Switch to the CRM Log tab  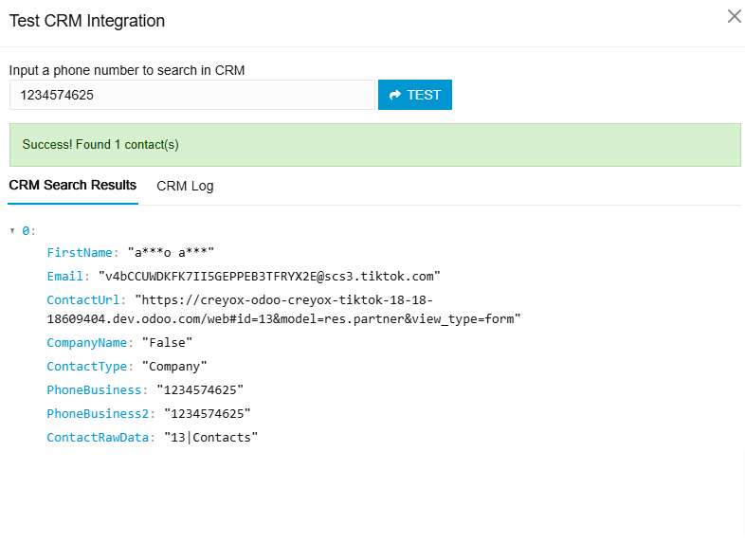coord(185,186)
